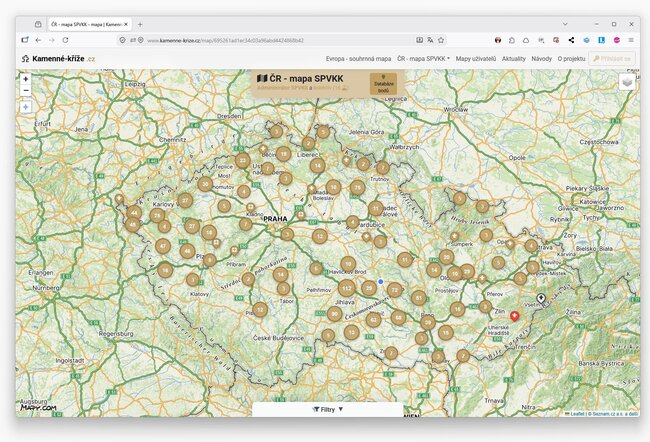Zoom in on the map
The image size is (650, 442).
[x=26, y=79]
